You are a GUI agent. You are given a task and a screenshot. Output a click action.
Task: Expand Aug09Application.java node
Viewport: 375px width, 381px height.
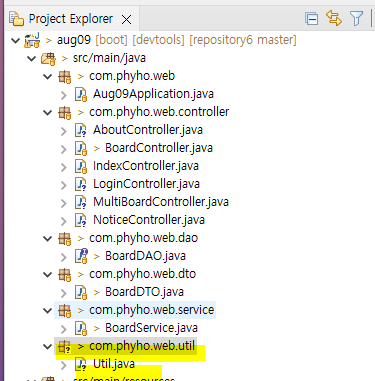pos(64,95)
